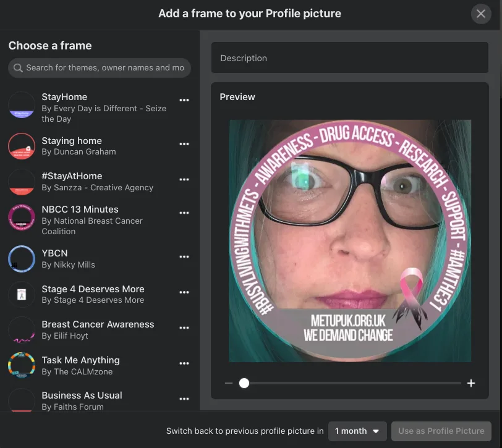
Task: Select the Staying home frame thumbnail
Action: (22, 146)
